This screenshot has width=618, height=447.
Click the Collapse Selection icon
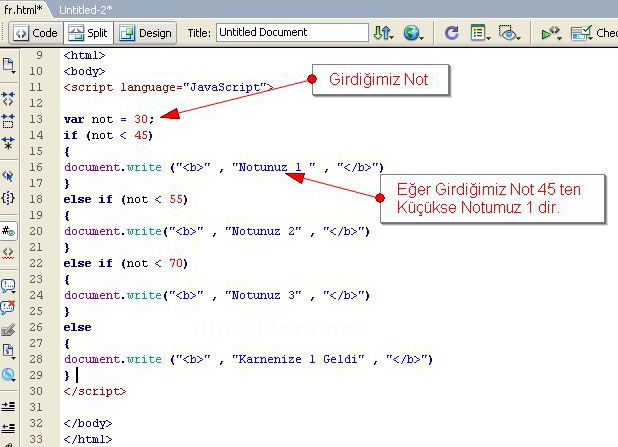click(9, 120)
